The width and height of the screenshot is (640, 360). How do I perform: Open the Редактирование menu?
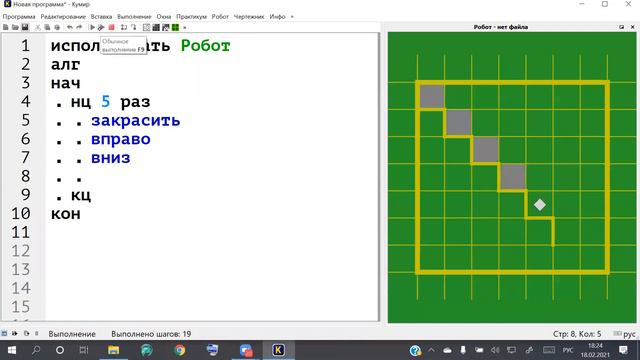pos(63,17)
